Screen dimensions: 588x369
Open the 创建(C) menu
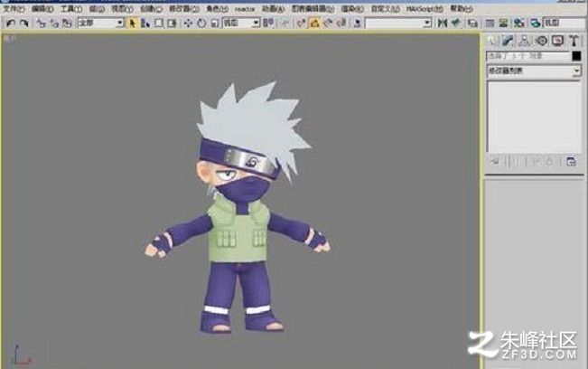[x=151, y=8]
